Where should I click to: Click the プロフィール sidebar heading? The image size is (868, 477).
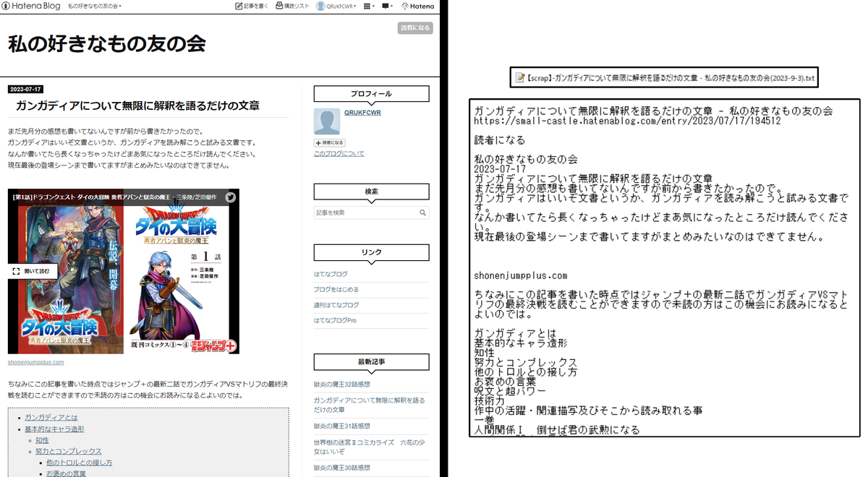tap(371, 94)
